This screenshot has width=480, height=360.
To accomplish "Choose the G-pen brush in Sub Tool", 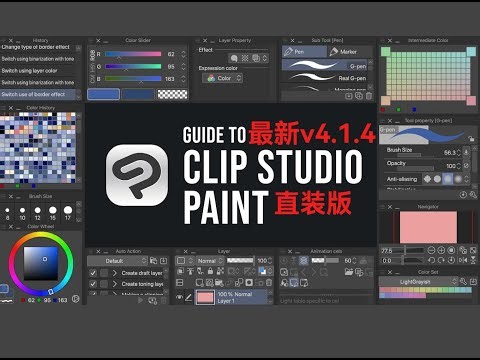I will (324, 65).
